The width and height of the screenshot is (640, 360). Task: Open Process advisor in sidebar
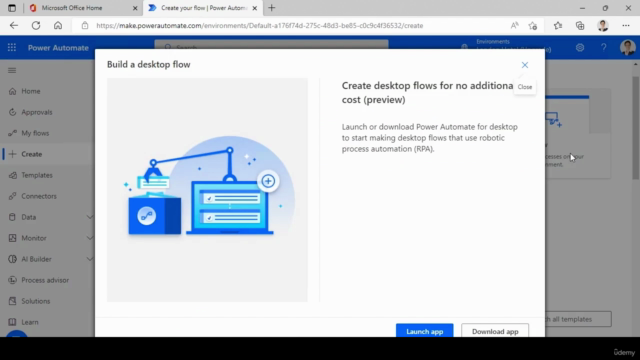45,280
